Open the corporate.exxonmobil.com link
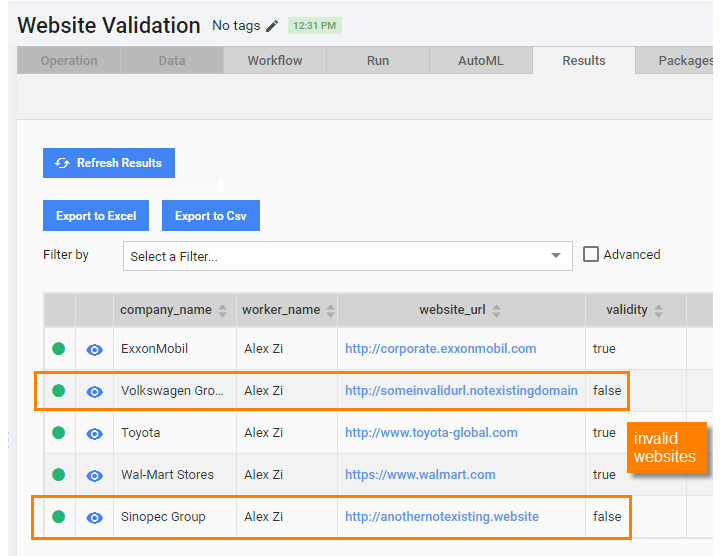 (441, 349)
